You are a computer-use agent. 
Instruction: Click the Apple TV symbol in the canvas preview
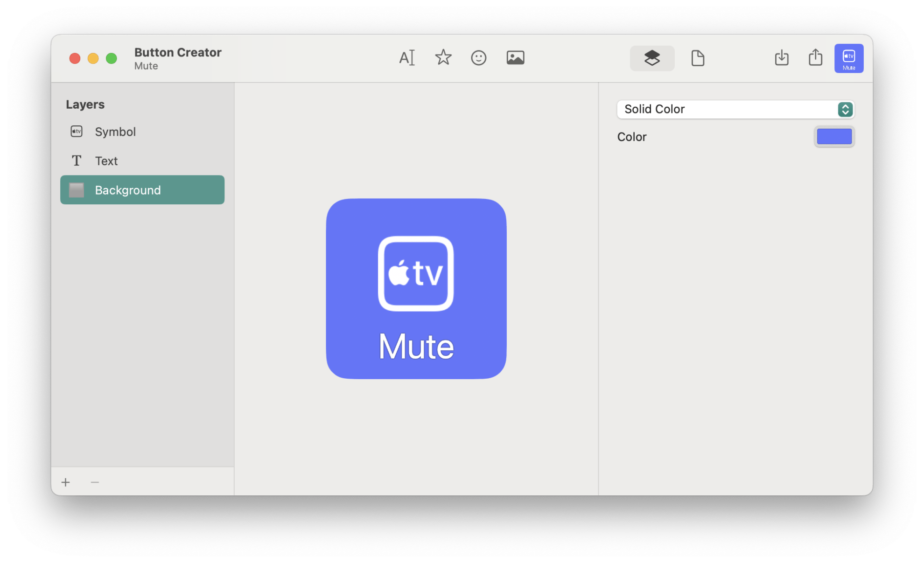click(x=416, y=274)
